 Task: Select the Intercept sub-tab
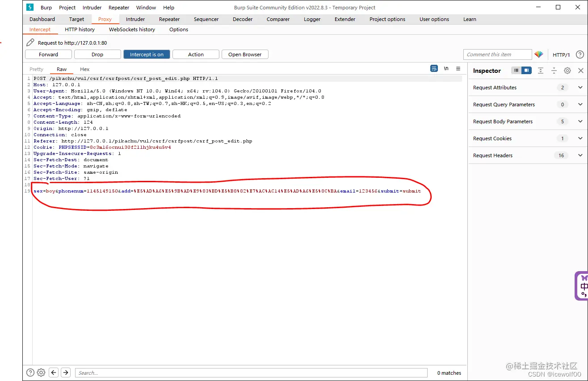coord(40,29)
